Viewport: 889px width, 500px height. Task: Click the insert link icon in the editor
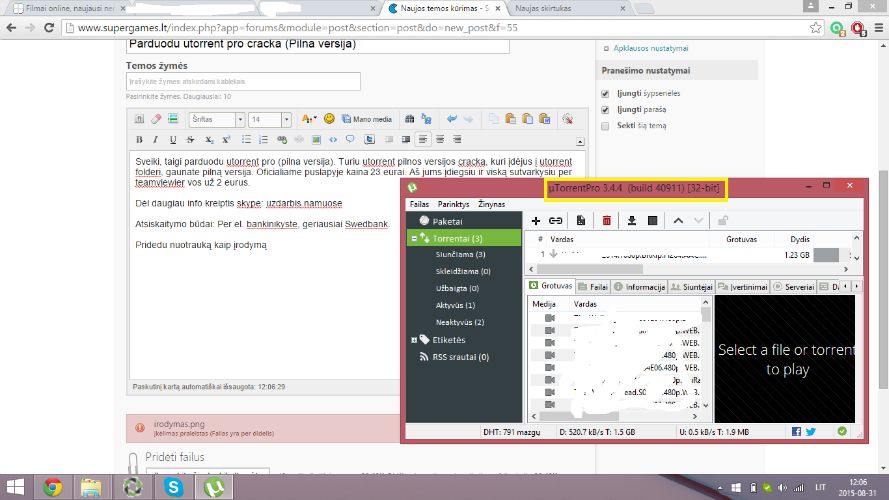[x=282, y=139]
